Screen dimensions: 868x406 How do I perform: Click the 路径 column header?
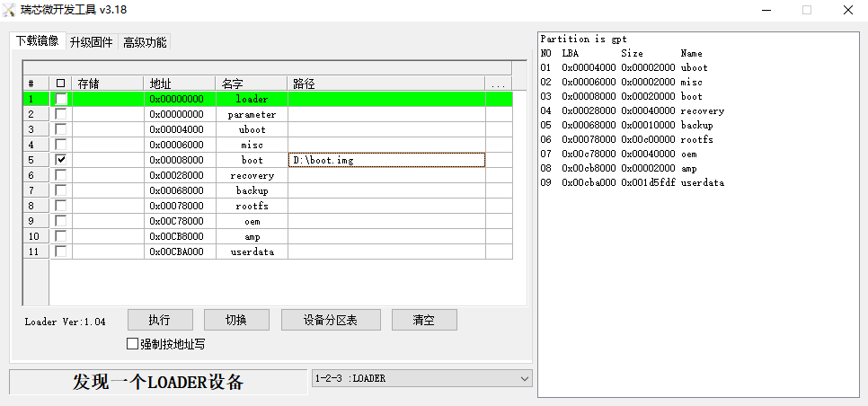386,84
